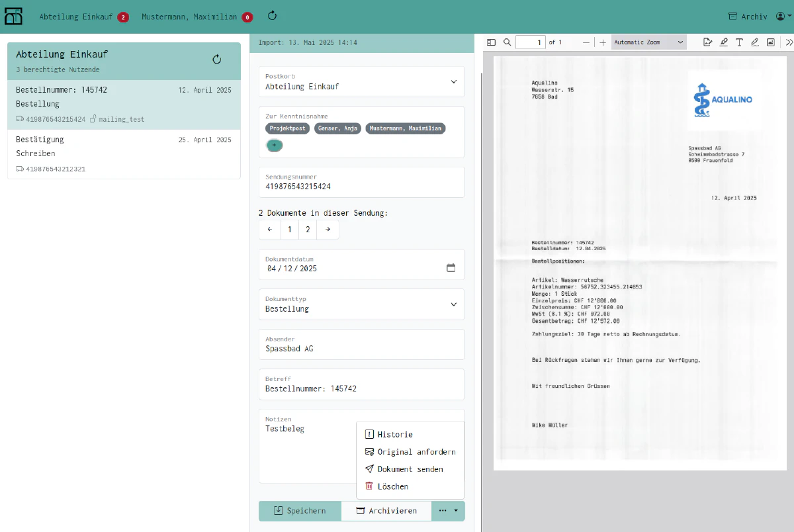The image size is (794, 532).
Task: Choose Original anfordern menu entry
Action: click(410, 451)
